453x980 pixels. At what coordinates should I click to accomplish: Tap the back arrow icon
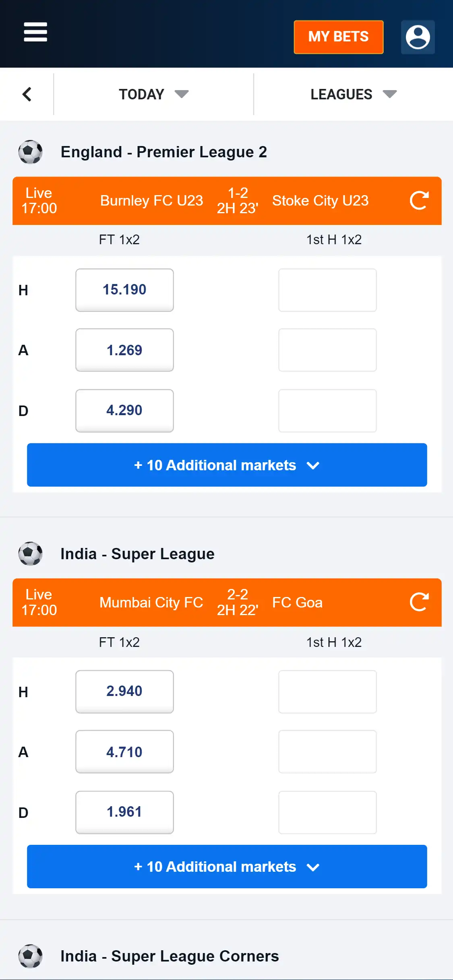pos(27,94)
